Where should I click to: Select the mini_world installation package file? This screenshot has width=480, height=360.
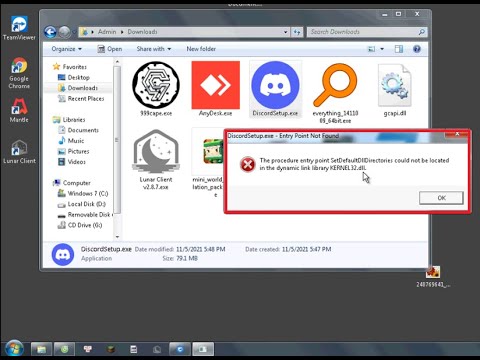tap(207, 163)
